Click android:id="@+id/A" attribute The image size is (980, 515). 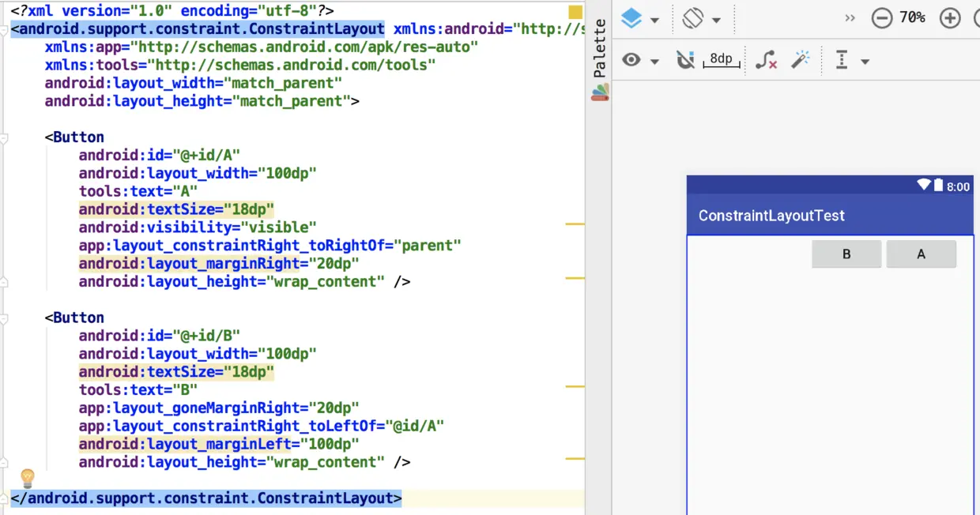pyautogui.click(x=159, y=156)
